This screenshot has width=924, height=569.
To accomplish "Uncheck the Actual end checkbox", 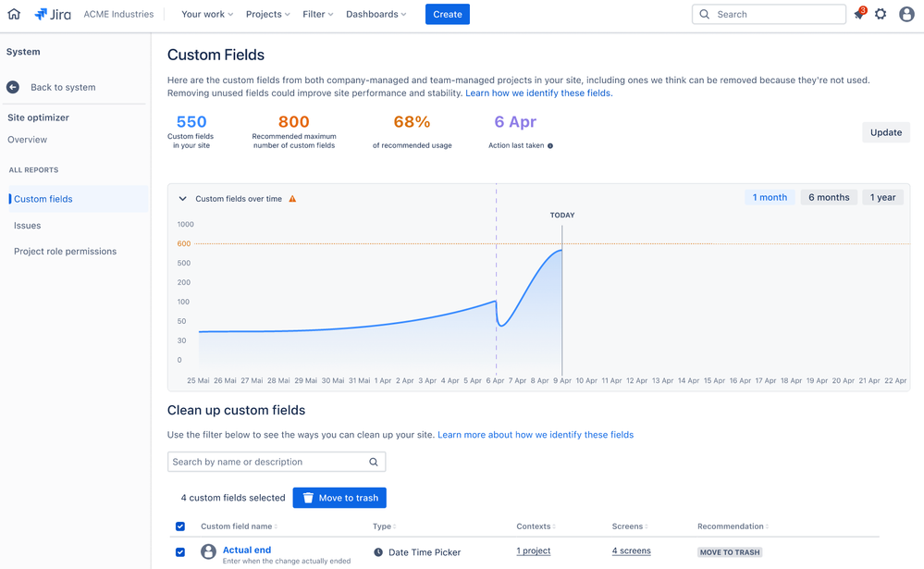I will (180, 552).
